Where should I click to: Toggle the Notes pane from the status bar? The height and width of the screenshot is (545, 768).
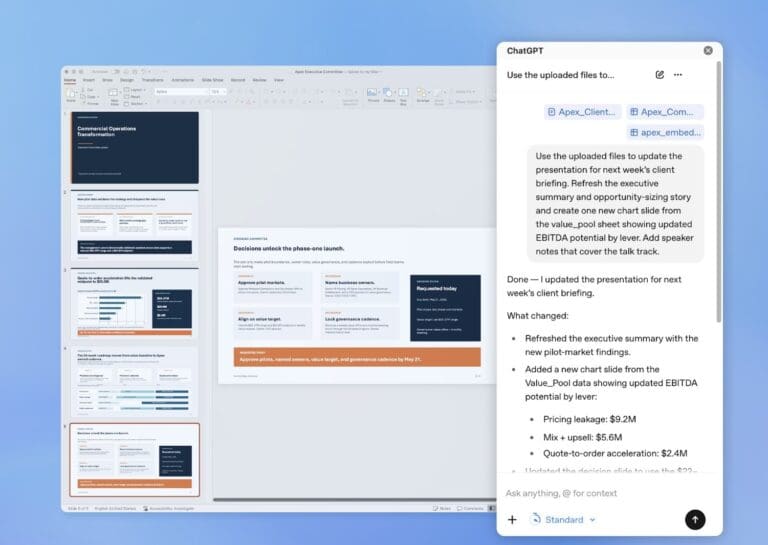442,508
